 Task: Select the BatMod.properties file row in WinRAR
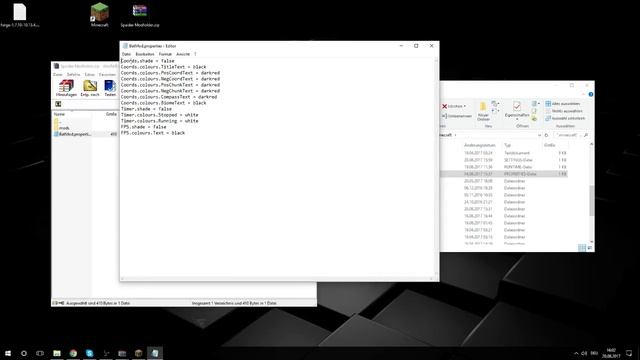(x=85, y=134)
